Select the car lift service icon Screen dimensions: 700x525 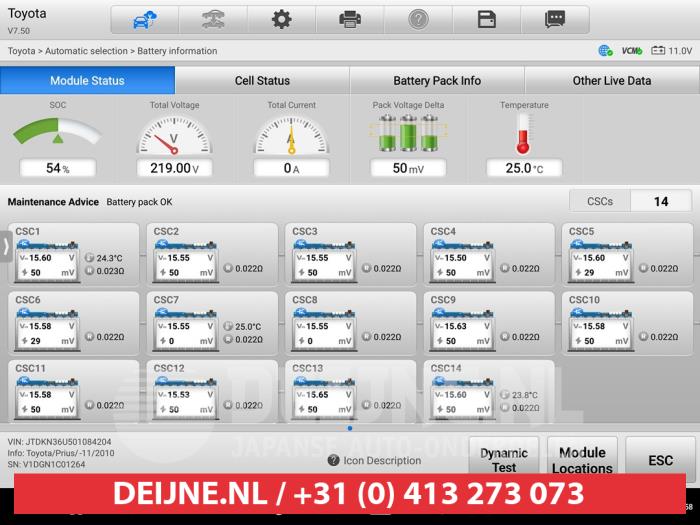point(213,20)
